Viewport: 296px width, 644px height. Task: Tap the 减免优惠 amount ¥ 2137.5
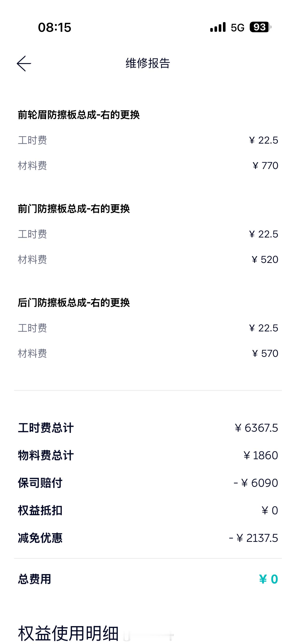(253, 538)
